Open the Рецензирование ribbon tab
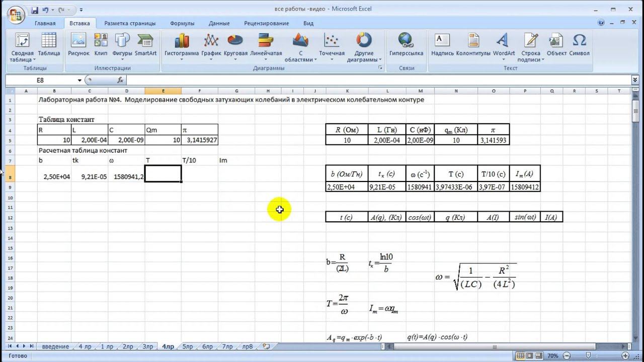The image size is (644, 362). click(x=266, y=23)
